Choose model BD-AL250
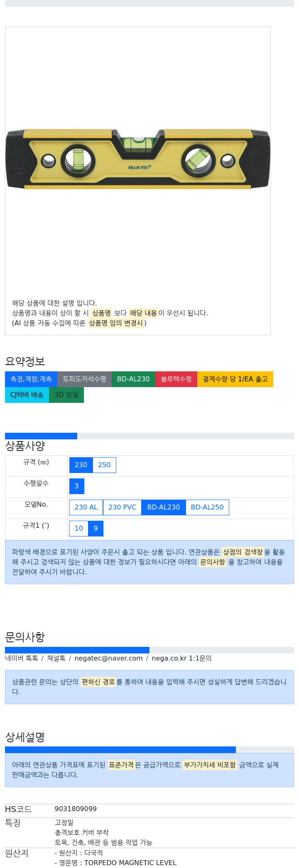Screen dimensions: 299x868 click(x=207, y=507)
